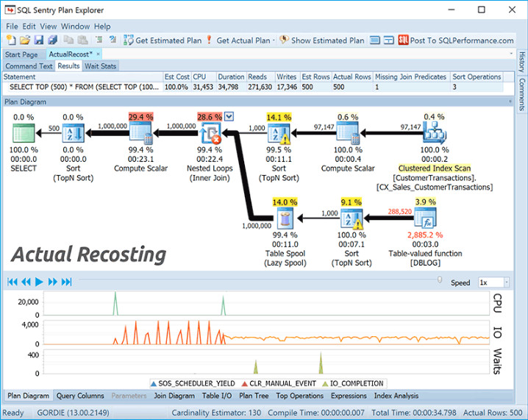Close the ActualRecost tab
This screenshot has height=420, width=528.
98,54
